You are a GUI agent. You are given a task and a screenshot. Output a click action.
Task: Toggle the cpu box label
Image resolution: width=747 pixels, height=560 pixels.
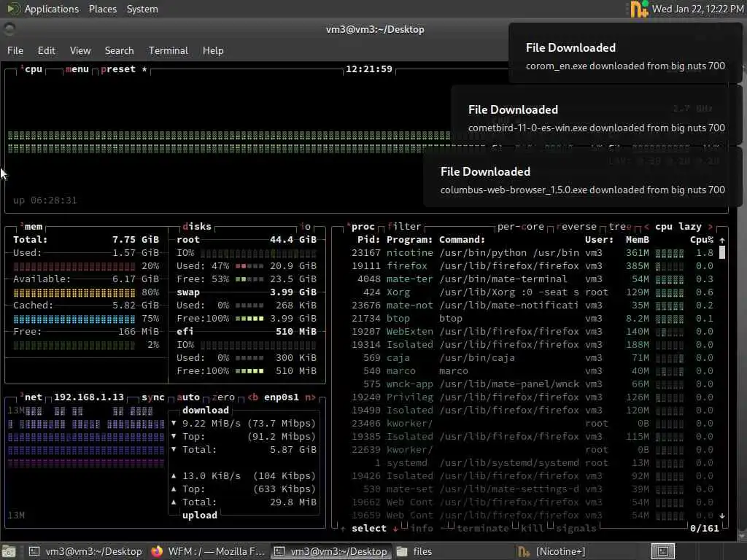pyautogui.click(x=32, y=69)
